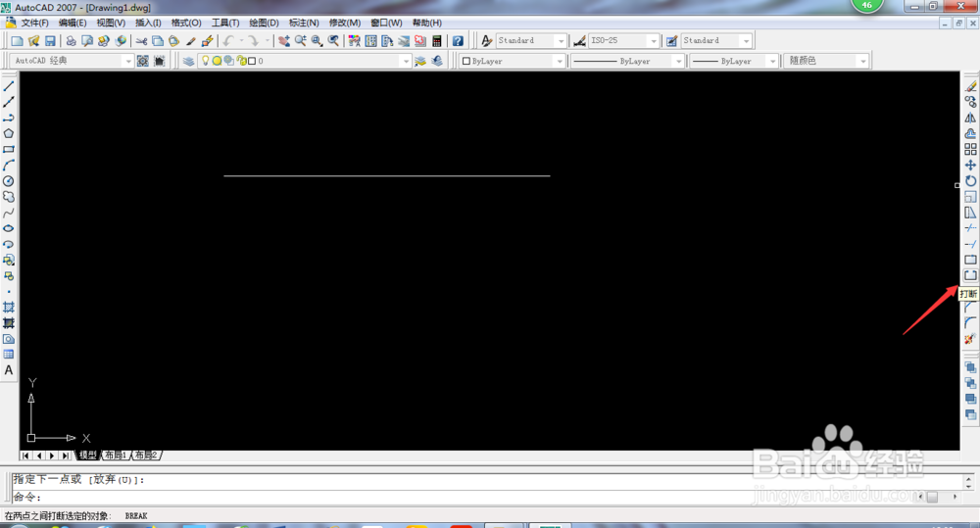Viewport: 980px width, 528px height.
Task: Select the Copy modify tool
Action: tap(970, 102)
